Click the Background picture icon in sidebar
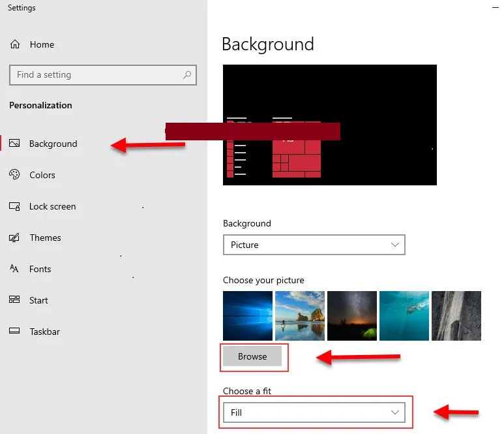This screenshot has height=434, width=504. click(15, 144)
